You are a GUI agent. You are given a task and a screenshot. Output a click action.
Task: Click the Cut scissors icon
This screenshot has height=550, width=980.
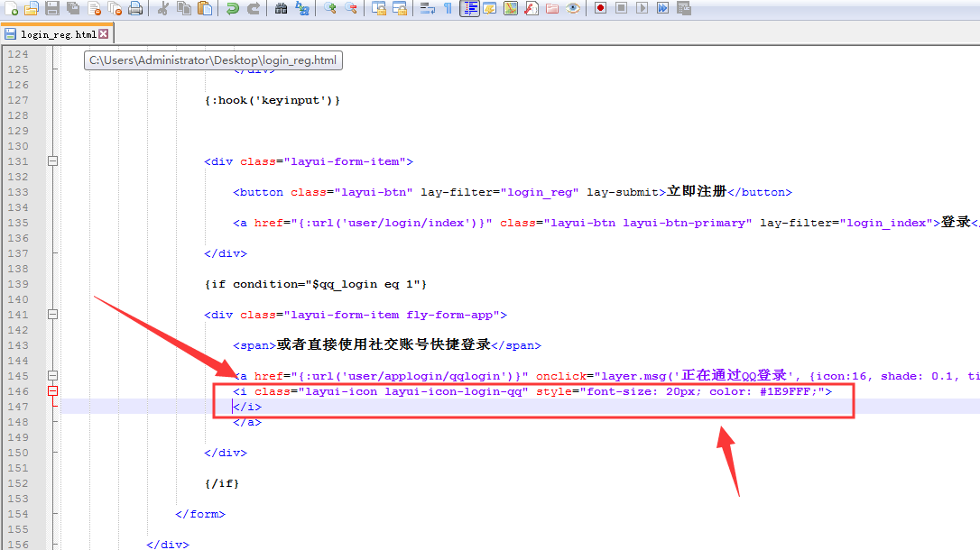coord(163,9)
